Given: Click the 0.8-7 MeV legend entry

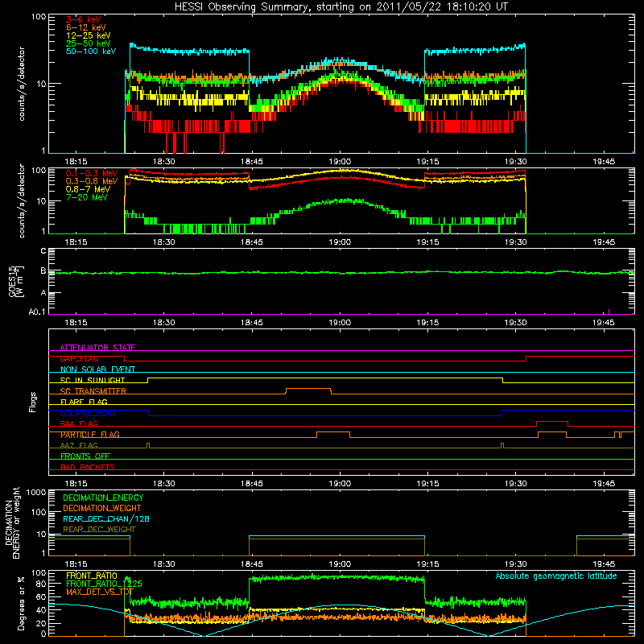Looking at the screenshot, I should click(88, 189).
